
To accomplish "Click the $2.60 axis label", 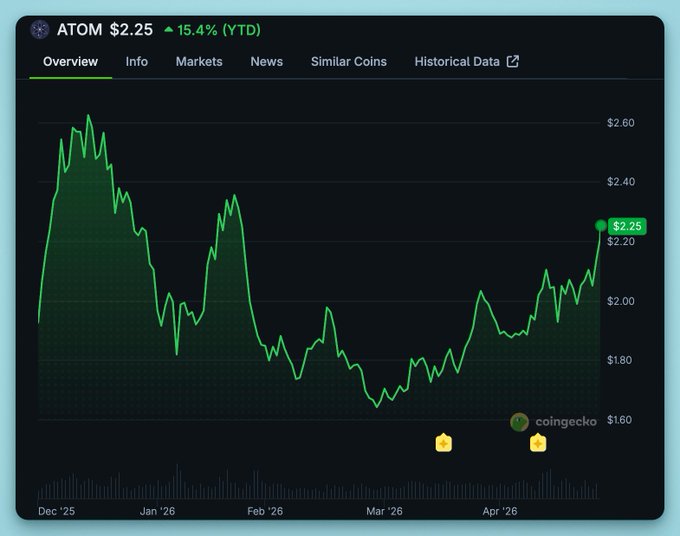I will coord(621,123).
